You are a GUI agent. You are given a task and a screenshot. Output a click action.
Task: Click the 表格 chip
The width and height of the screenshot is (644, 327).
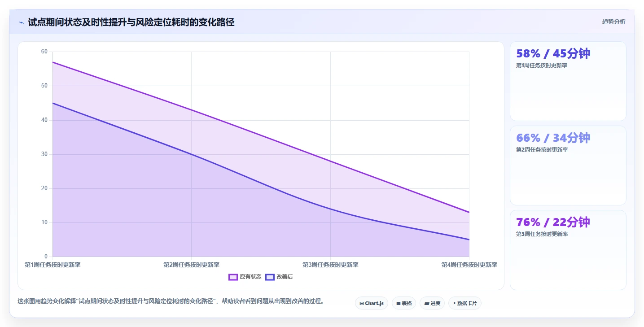pos(404,303)
